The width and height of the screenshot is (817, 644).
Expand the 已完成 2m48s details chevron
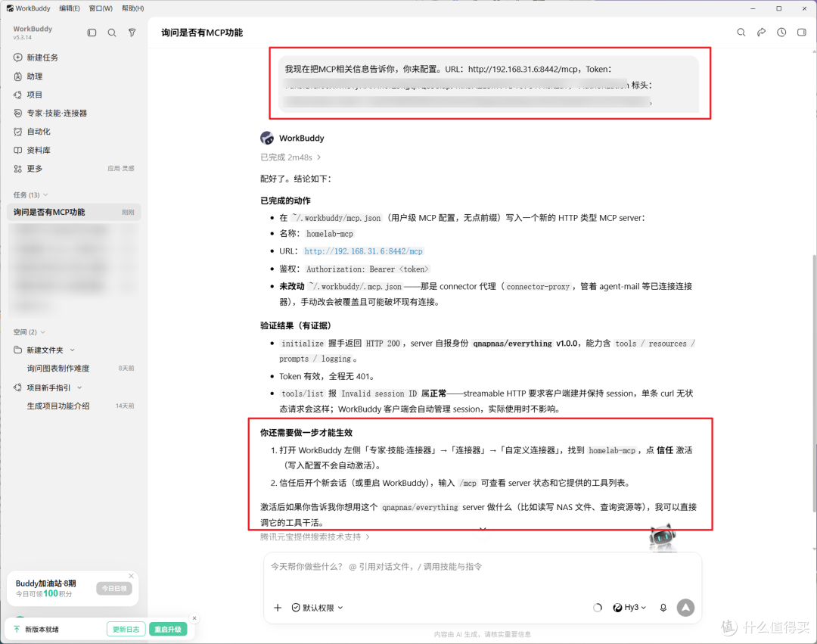pos(319,157)
